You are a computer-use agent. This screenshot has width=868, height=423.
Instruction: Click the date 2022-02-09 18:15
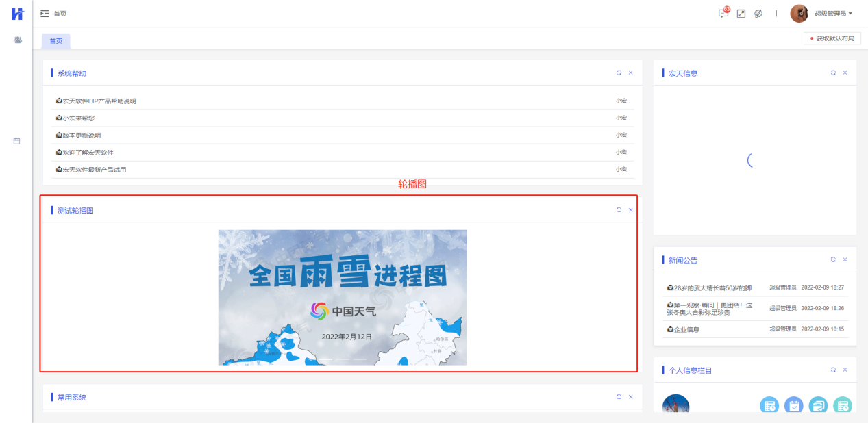click(x=822, y=330)
